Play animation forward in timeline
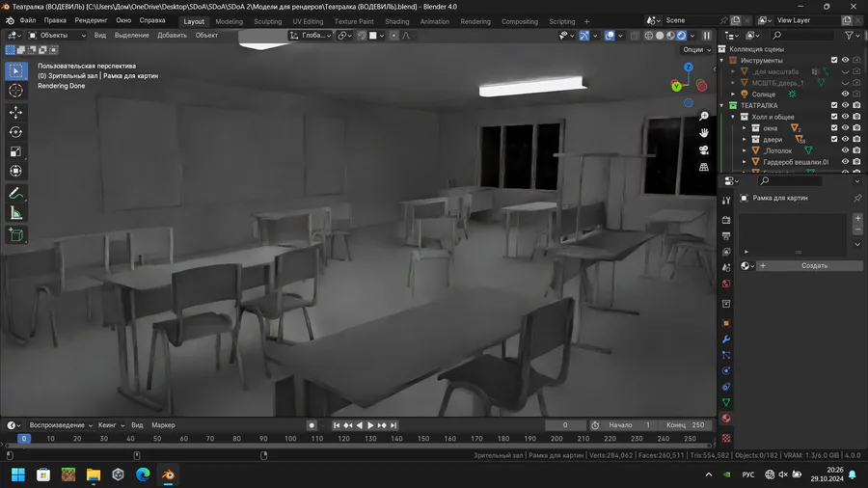This screenshot has width=868, height=488. [x=370, y=425]
